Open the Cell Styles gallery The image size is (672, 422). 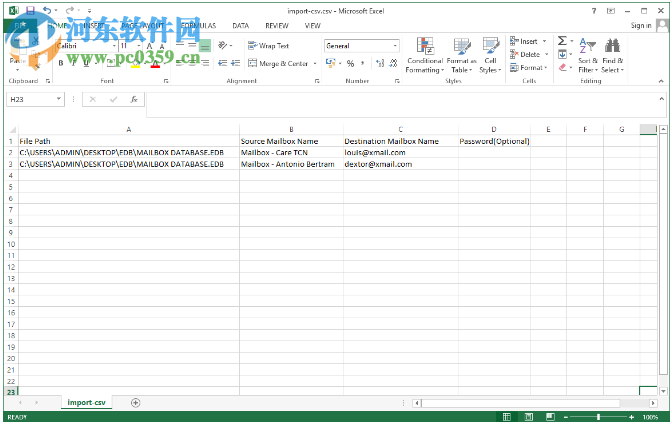pyautogui.click(x=490, y=50)
